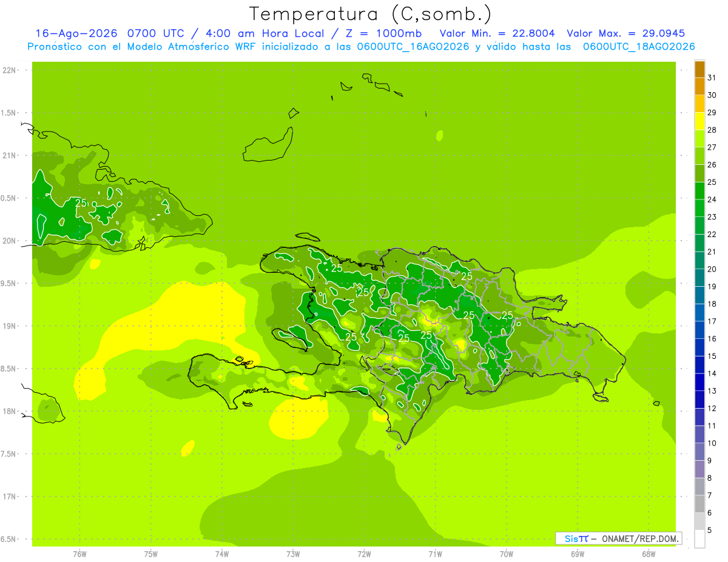Click the Valor Max. = 29.0945 text
Image resolution: width=728 pixels, height=562 pixels.
tap(625, 33)
